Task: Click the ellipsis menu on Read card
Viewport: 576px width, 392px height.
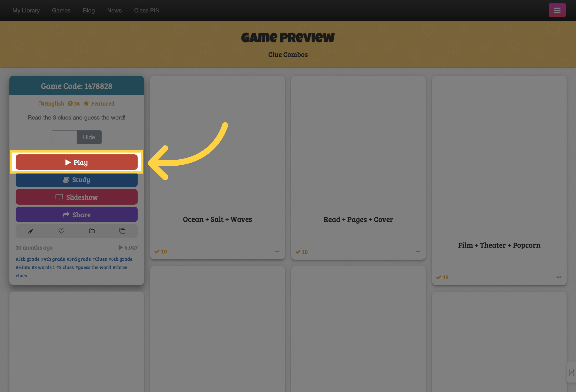Action: [x=418, y=251]
